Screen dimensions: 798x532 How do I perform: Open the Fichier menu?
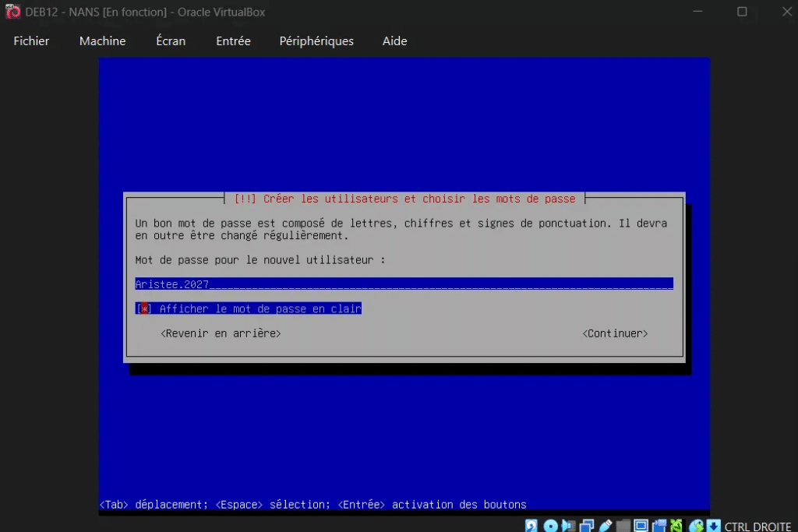[x=31, y=41]
